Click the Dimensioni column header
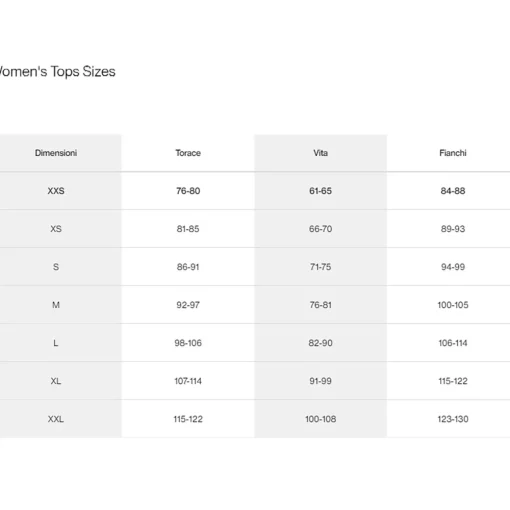Image resolution: width=510 pixels, height=510 pixels. [56, 153]
